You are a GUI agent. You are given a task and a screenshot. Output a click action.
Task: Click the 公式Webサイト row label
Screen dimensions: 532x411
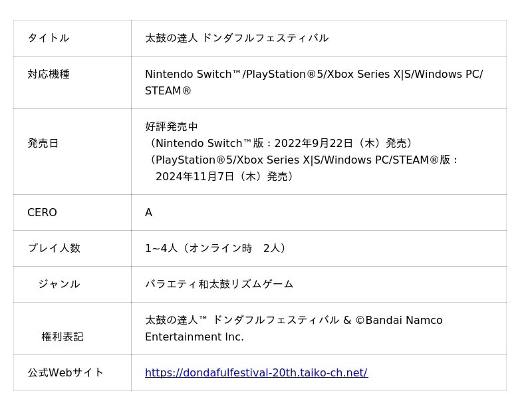coord(65,372)
